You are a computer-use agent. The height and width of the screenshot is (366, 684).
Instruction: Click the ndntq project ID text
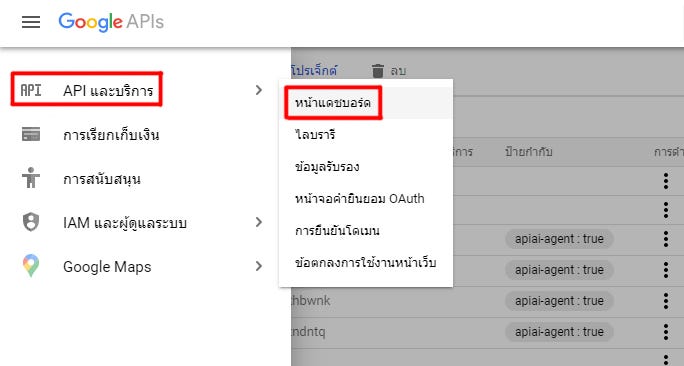pyautogui.click(x=308, y=332)
